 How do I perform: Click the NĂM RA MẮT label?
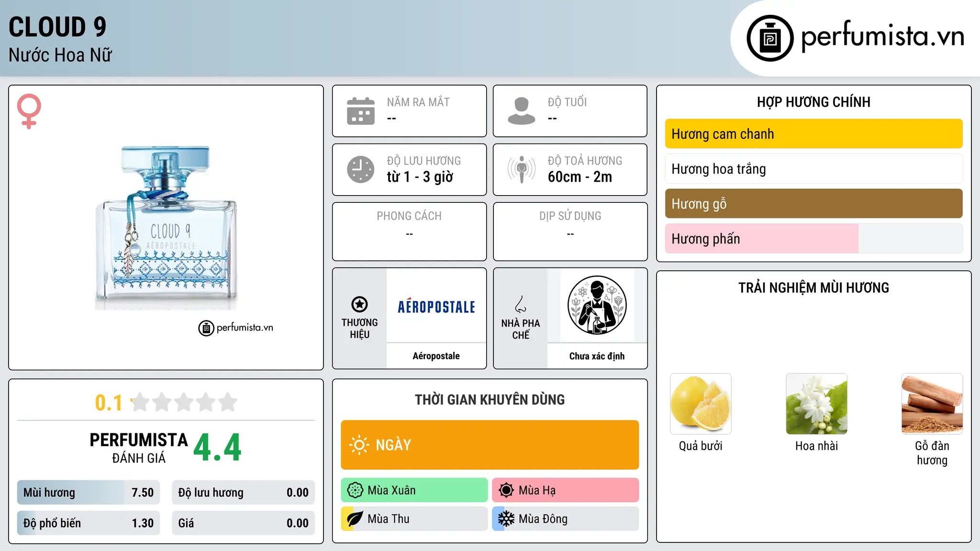(x=418, y=102)
